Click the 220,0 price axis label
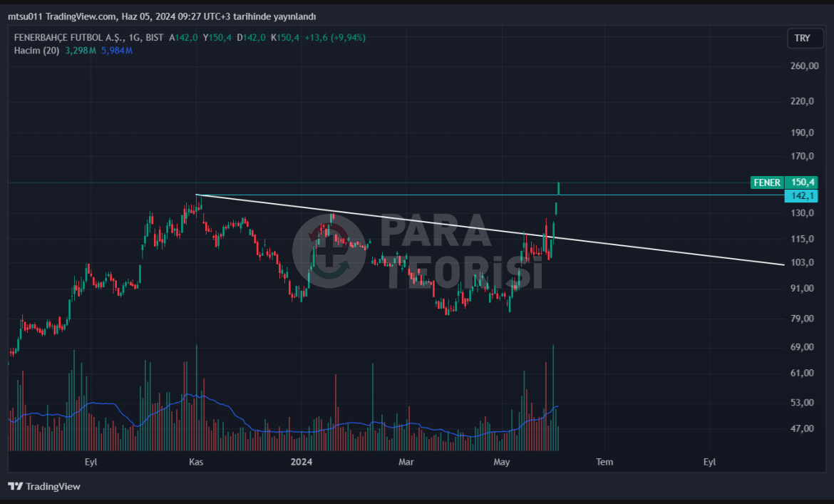The height and width of the screenshot is (504, 834). [x=803, y=101]
